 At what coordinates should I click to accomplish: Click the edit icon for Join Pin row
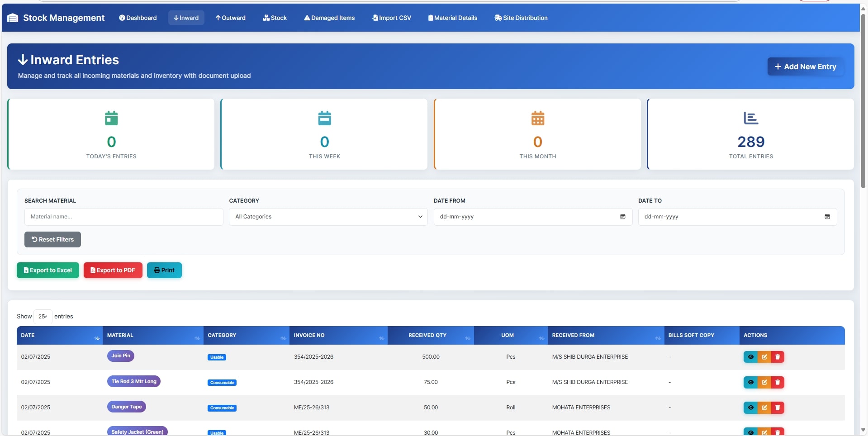[764, 357]
